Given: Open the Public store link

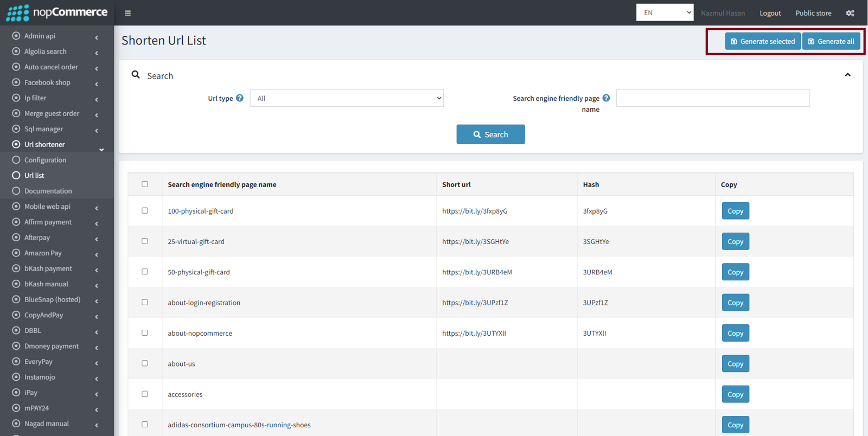Looking at the screenshot, I should coord(813,13).
